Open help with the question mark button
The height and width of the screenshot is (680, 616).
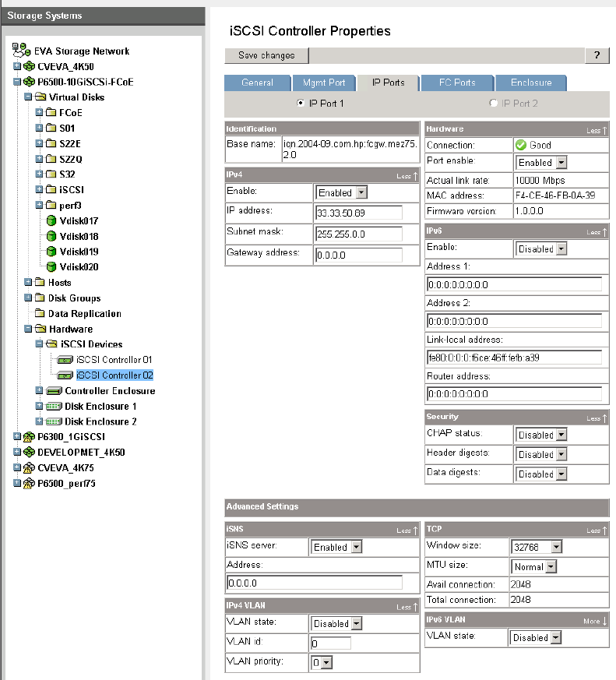click(x=597, y=55)
